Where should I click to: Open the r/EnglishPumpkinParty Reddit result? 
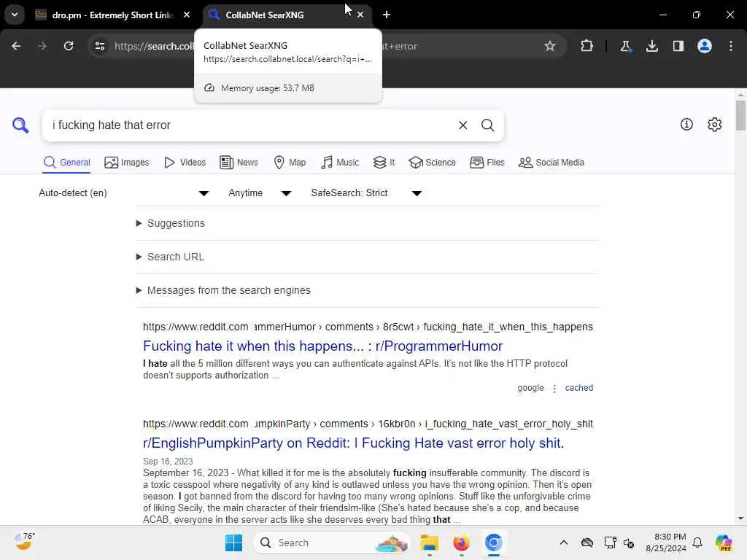[x=354, y=443]
